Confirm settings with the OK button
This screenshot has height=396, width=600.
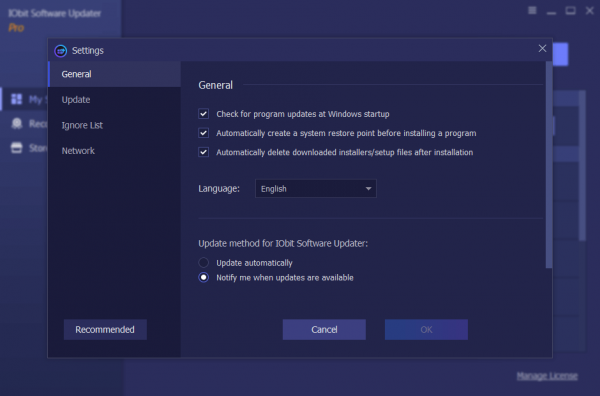(x=426, y=329)
